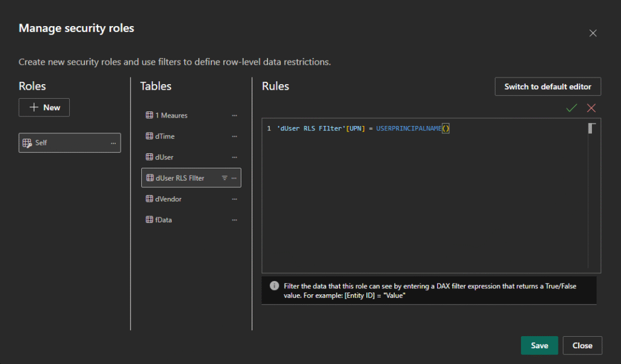The image size is (621, 364).
Task: Save the security roles
Action: [x=539, y=345]
